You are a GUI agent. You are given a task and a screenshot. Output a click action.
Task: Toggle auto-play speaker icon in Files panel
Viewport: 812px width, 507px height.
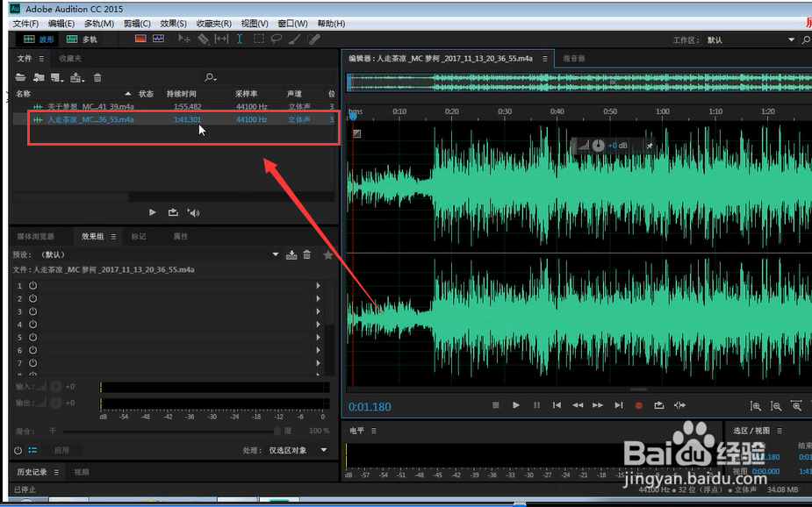pyautogui.click(x=194, y=212)
